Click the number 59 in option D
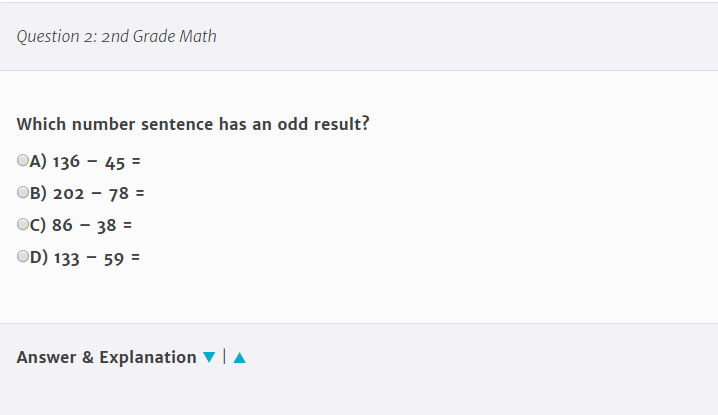This screenshot has height=415, width=718. pos(113,257)
